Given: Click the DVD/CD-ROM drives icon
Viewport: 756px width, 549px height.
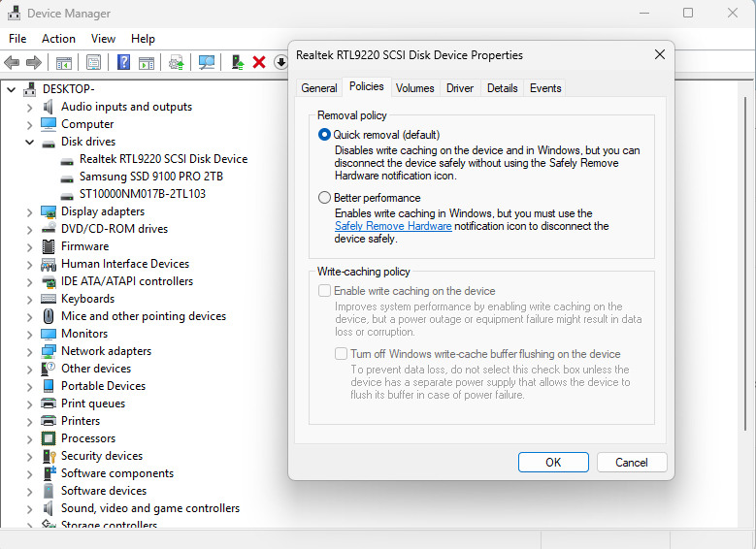Looking at the screenshot, I should coord(49,229).
